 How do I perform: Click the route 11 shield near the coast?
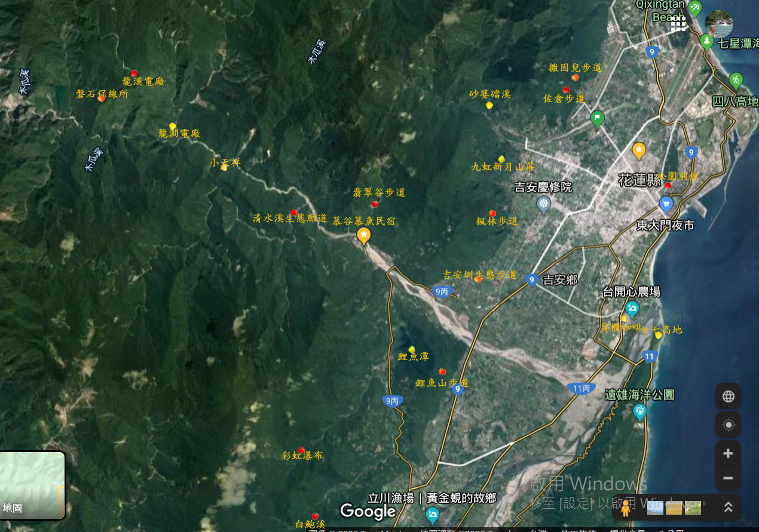(x=650, y=356)
